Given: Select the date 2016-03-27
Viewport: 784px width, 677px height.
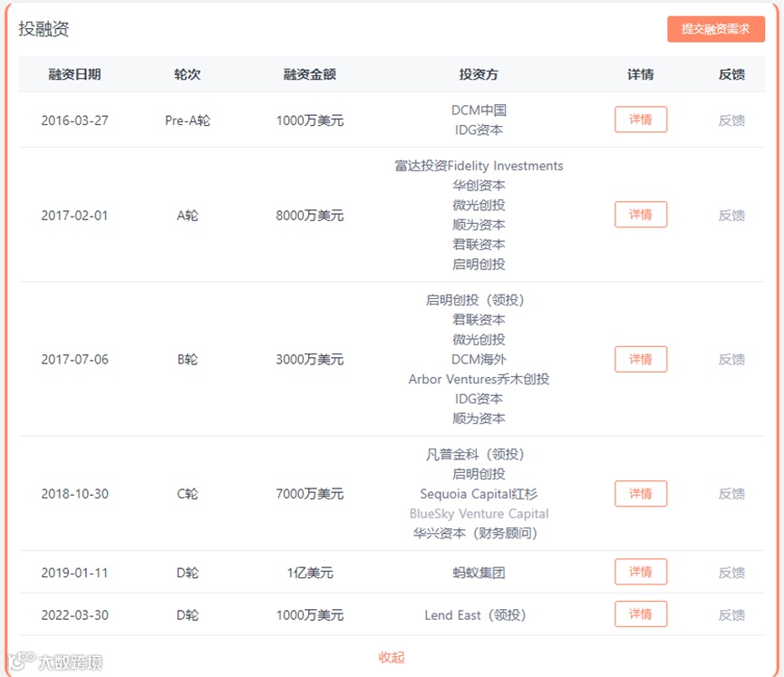Looking at the screenshot, I should (x=74, y=121).
